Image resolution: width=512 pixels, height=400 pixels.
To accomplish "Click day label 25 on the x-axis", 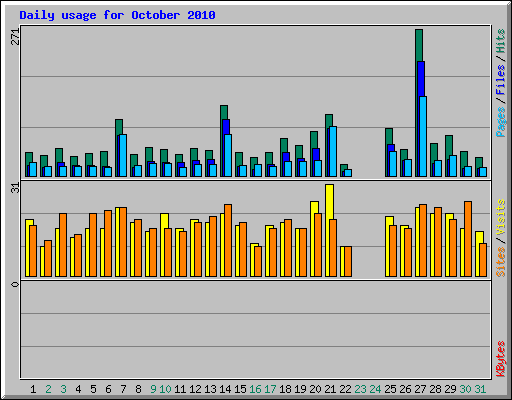I will point(390,389).
